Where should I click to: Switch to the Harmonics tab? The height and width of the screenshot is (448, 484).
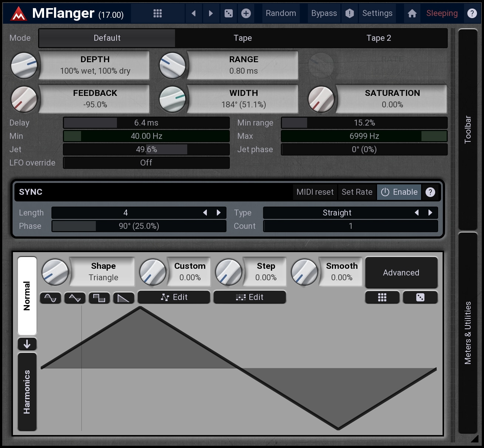tap(27, 392)
